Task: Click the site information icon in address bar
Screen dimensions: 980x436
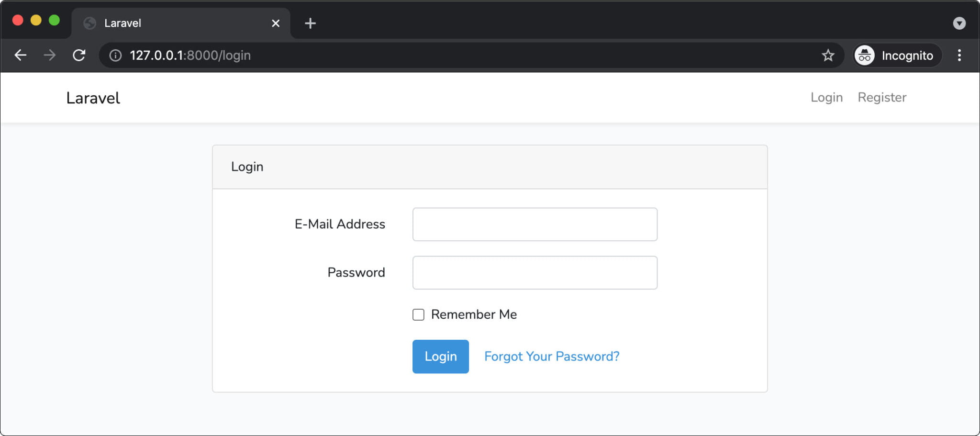Action: [x=114, y=55]
